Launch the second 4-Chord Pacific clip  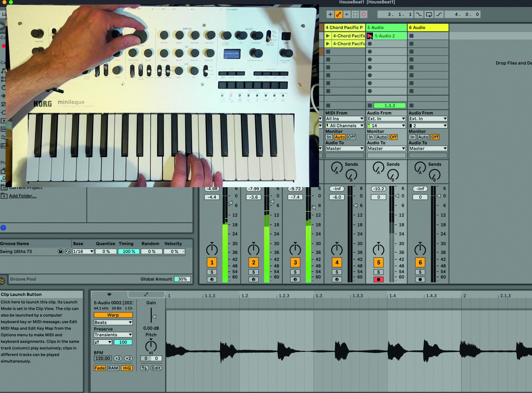click(x=328, y=44)
